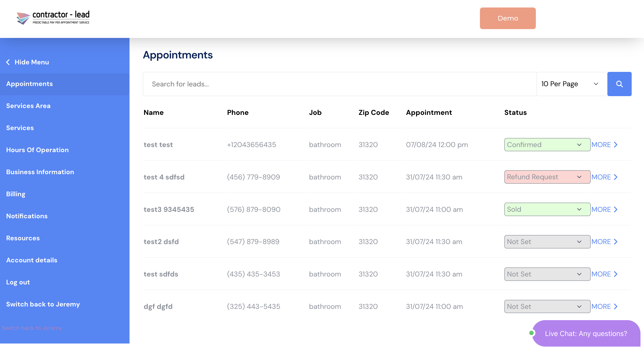Open Live Chat: Any questions? bubble
Screen dimensions: 644x351
[586, 333]
